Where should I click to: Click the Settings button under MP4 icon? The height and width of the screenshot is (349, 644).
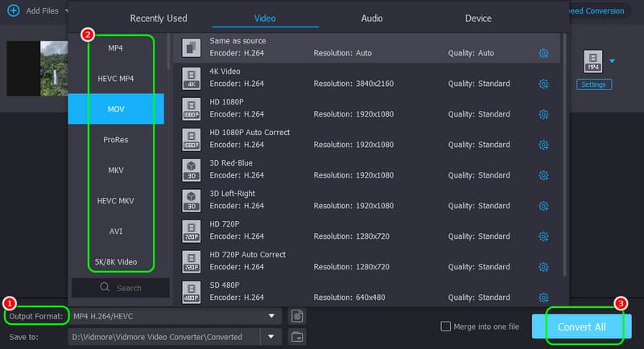tap(594, 84)
